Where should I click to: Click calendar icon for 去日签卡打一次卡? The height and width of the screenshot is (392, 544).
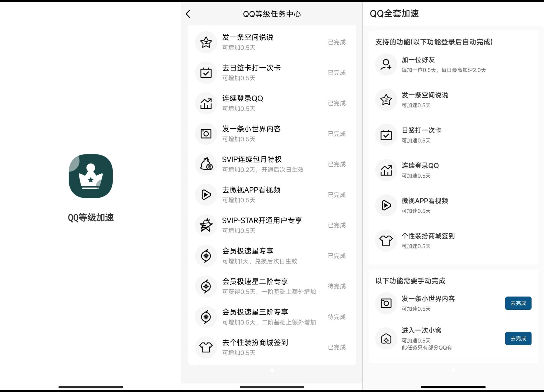[206, 73]
